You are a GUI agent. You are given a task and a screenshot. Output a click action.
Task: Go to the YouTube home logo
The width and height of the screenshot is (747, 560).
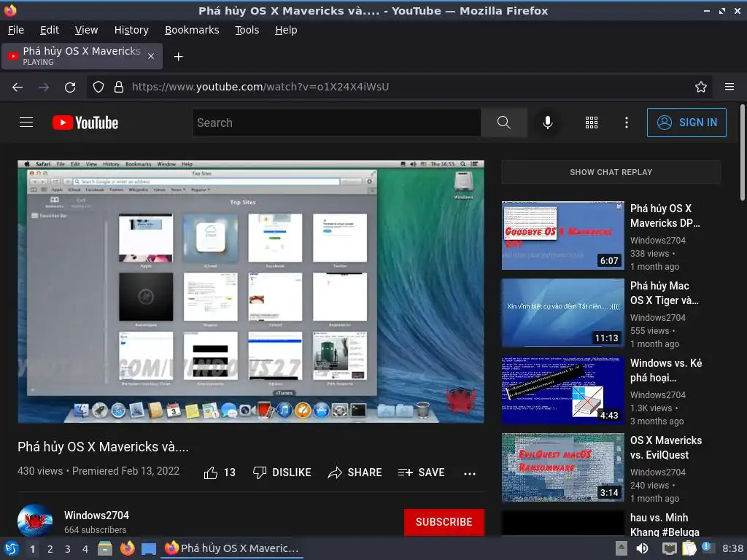pyautogui.click(x=85, y=122)
